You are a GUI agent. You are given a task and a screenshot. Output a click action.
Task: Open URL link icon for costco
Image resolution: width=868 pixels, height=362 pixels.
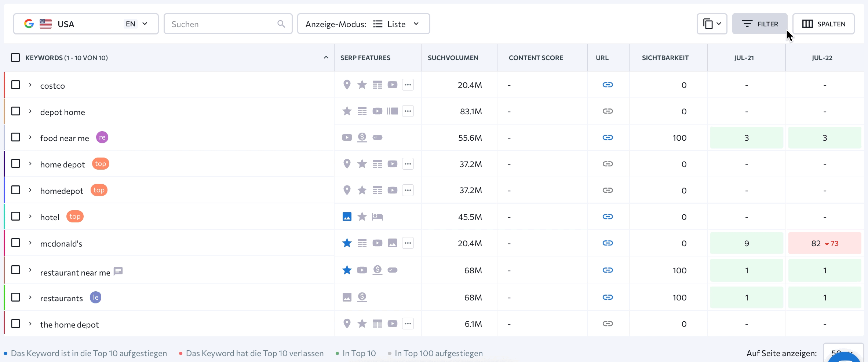click(608, 85)
